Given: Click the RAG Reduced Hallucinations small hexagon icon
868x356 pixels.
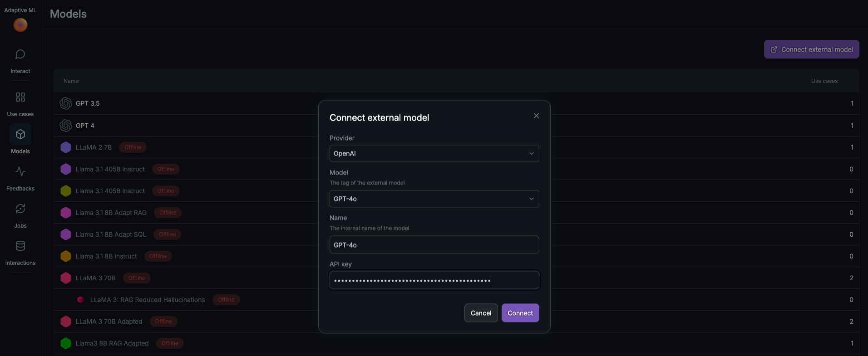Looking at the screenshot, I should coord(80,300).
